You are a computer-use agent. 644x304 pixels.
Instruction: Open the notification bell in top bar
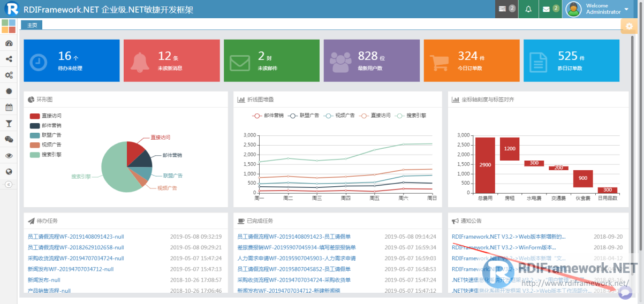point(528,9)
